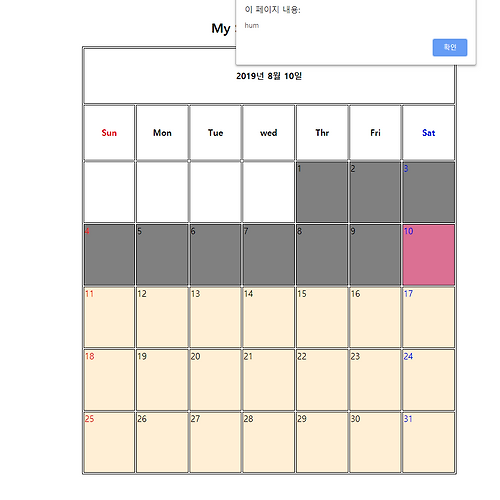This screenshot has height=500, width=500.
Task: Click greyed-out Sunday 4 cell
Action: (x=109, y=255)
